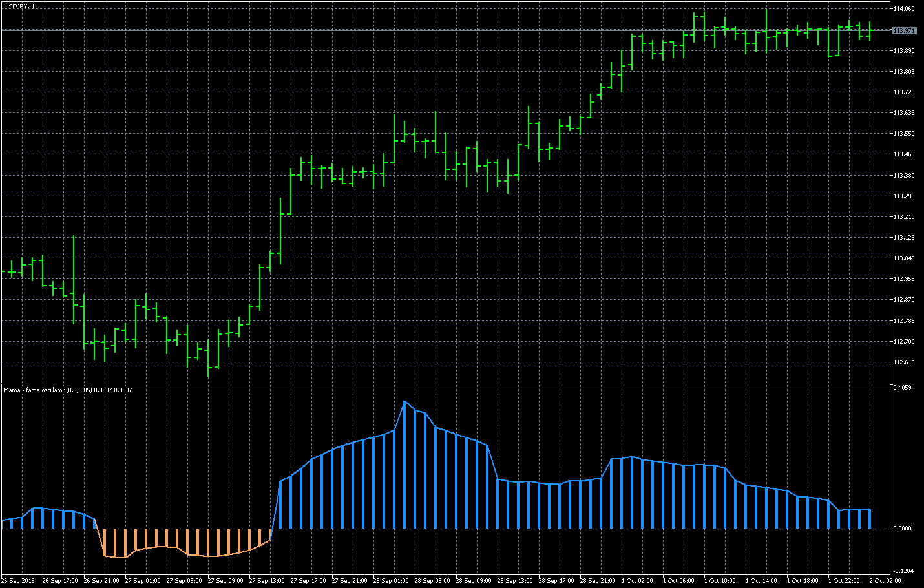Click the 28 Sep 05:00 time label
Image resolution: width=924 pixels, height=588 pixels.
(432, 581)
